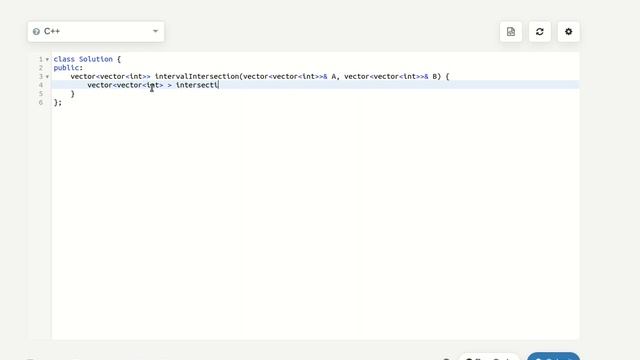Click the help icon beside C++
Image resolution: width=640 pixels, height=360 pixels.
coord(36,31)
